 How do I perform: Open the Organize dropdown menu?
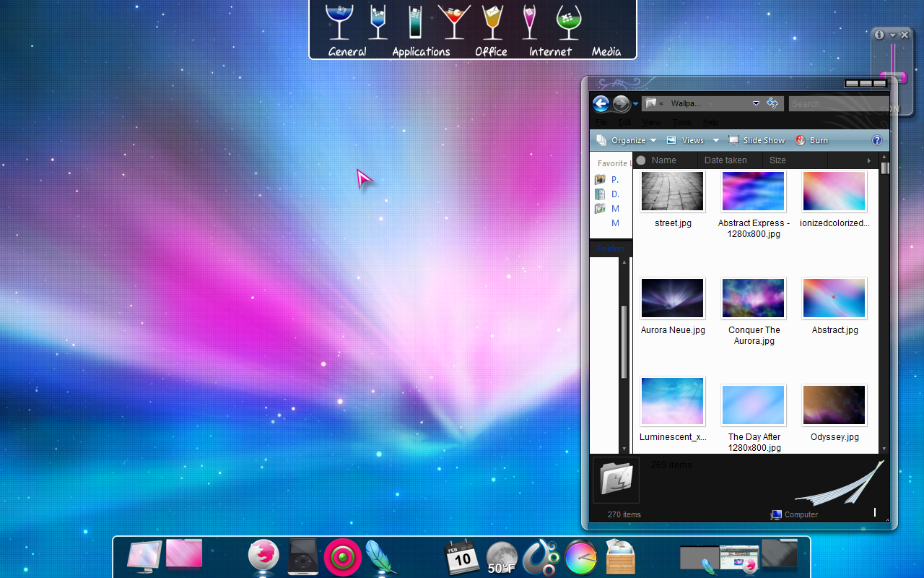coord(626,140)
